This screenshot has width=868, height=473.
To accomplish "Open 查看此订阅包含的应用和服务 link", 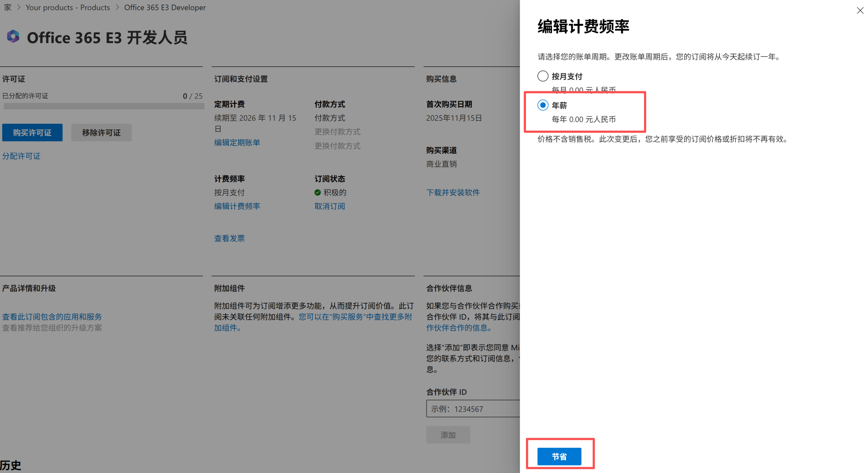I will (52, 317).
